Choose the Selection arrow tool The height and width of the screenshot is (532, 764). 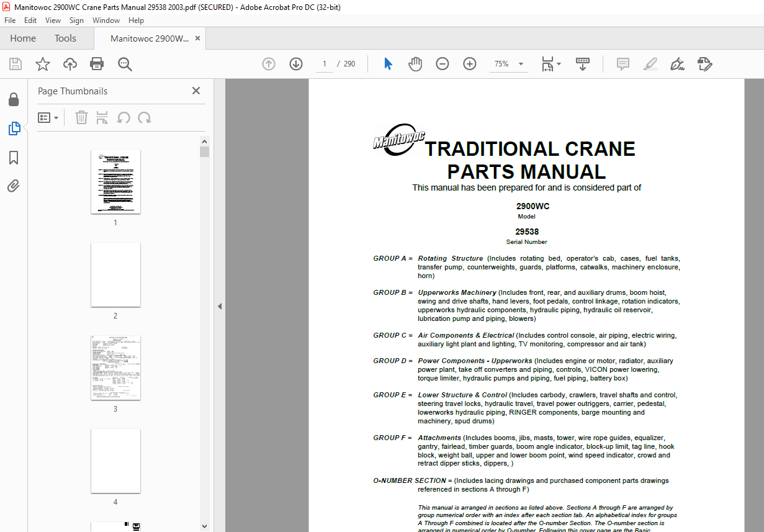pyautogui.click(x=389, y=64)
